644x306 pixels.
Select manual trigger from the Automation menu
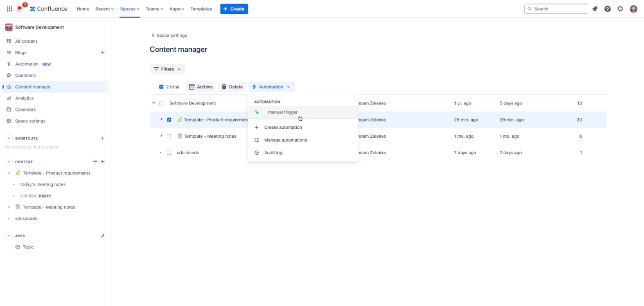(282, 112)
